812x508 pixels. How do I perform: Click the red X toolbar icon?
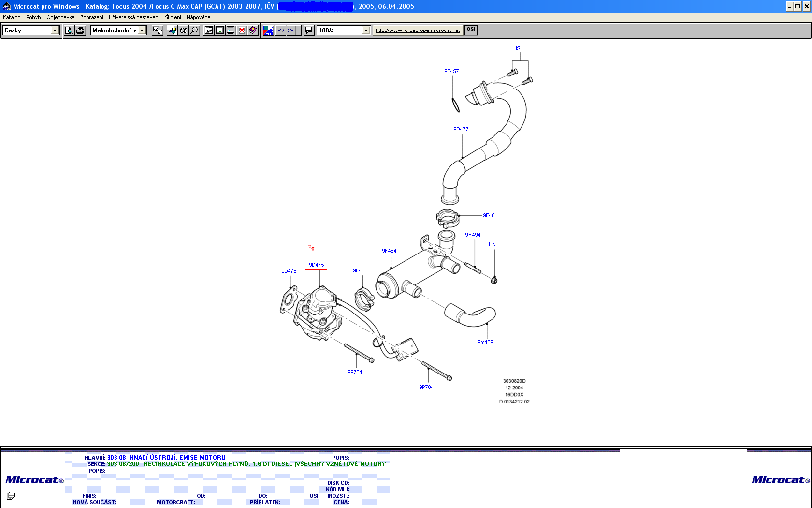point(242,30)
